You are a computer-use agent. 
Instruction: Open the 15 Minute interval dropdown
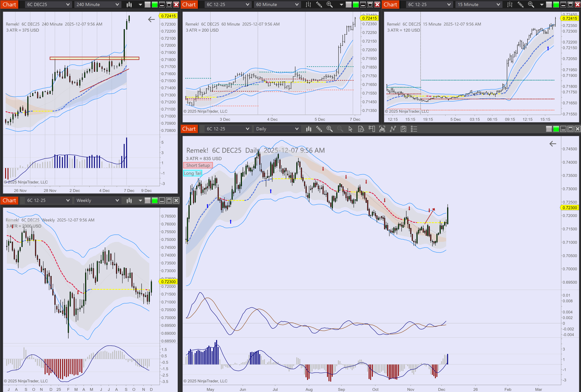(479, 4)
